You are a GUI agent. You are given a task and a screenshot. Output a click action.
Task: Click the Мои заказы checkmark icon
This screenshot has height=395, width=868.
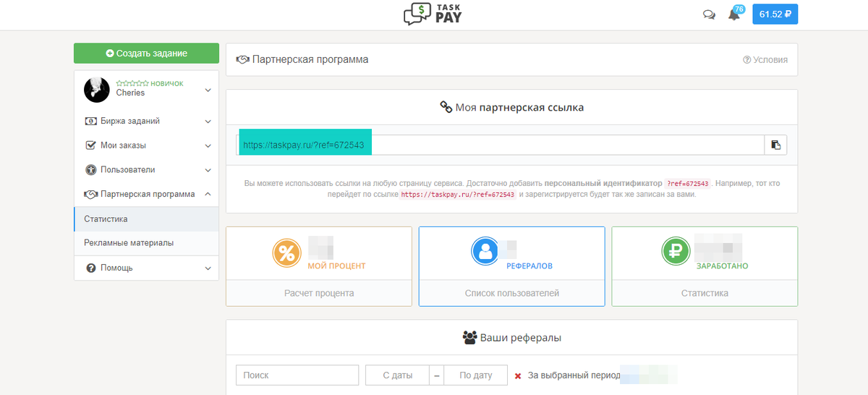[90, 145]
